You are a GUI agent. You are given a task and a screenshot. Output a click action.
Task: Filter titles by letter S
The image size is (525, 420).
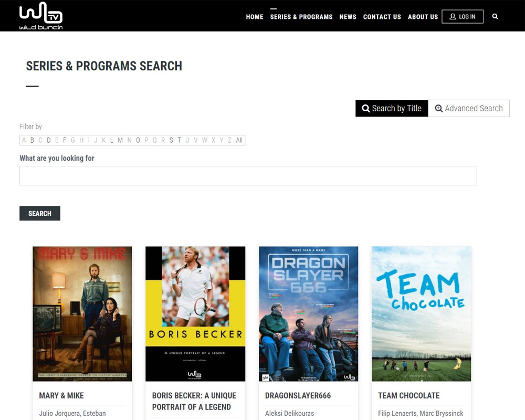171,140
